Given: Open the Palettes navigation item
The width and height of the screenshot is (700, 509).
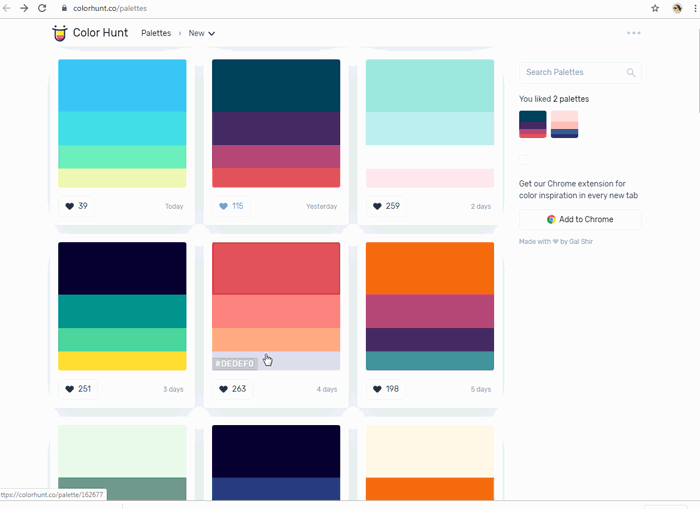Looking at the screenshot, I should [x=155, y=33].
